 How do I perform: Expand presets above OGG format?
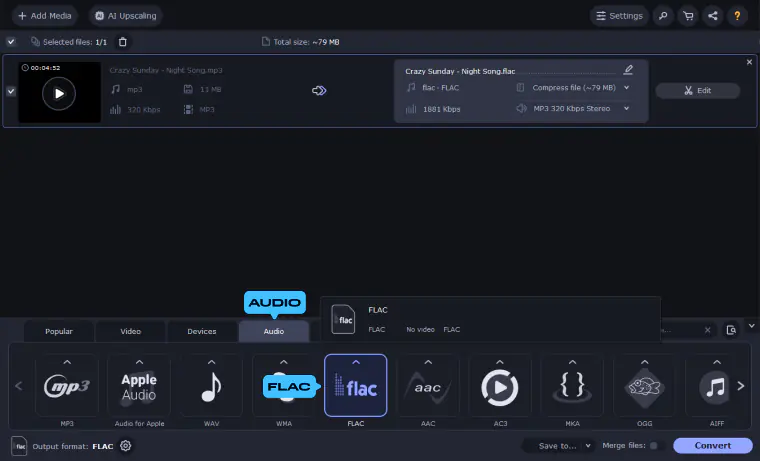[645, 362]
